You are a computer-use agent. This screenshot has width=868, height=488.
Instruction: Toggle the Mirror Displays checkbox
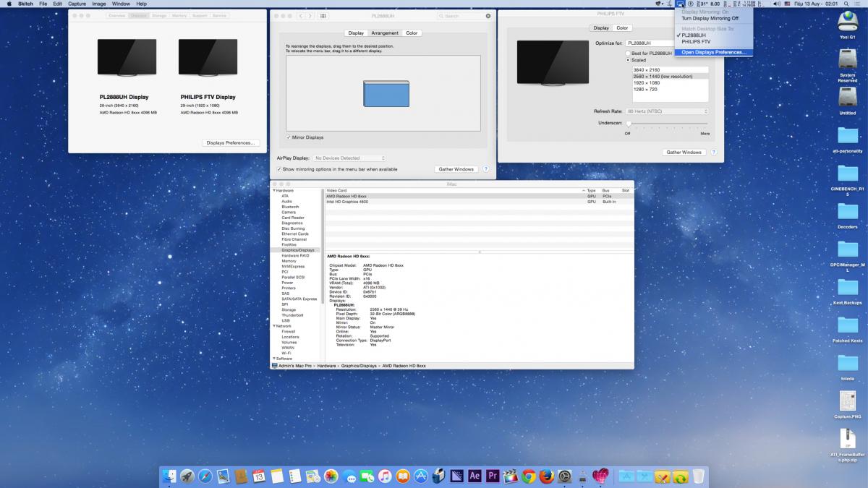pos(289,137)
